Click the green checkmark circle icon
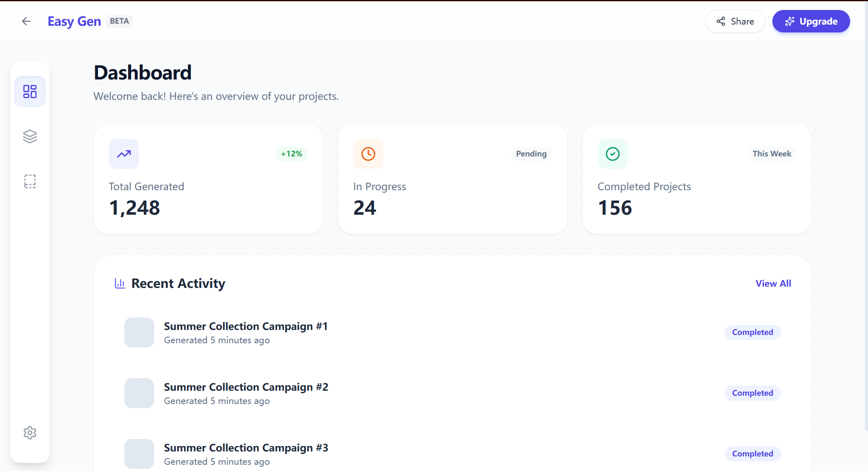 point(613,154)
